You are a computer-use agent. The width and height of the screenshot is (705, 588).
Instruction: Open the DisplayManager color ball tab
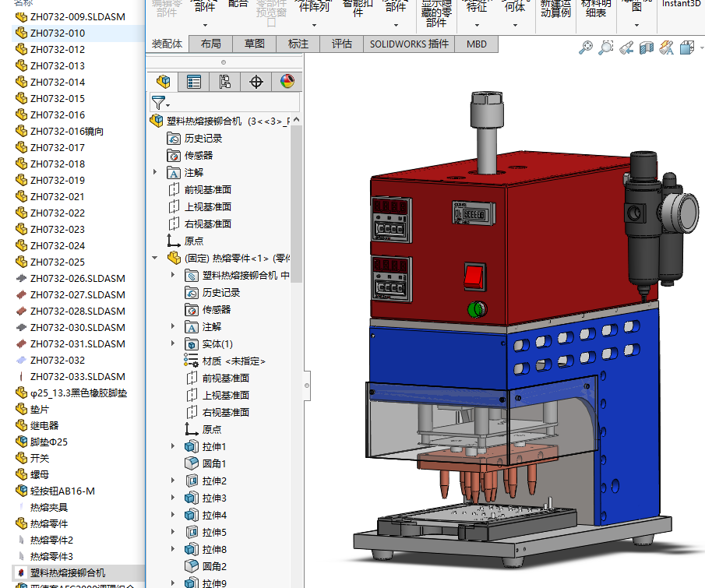[x=287, y=82]
